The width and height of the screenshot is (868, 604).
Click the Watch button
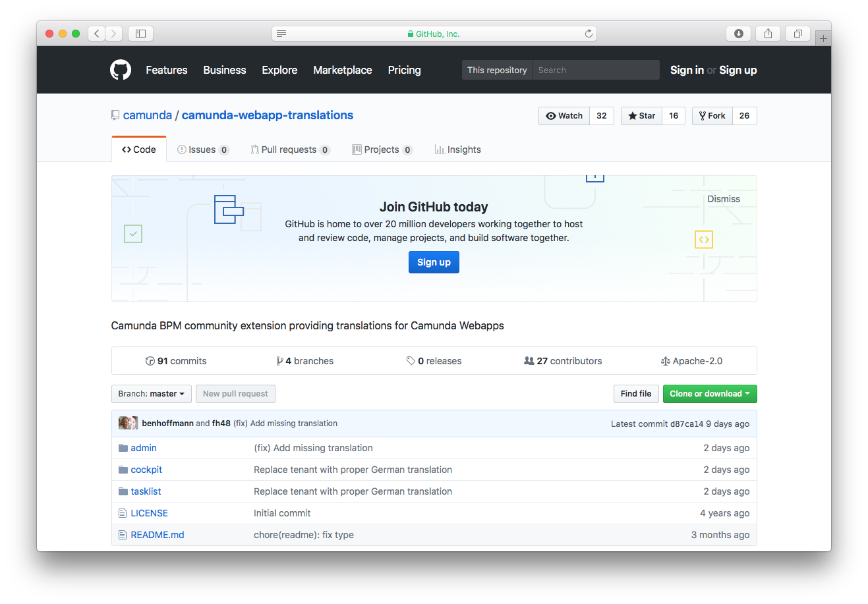tap(564, 116)
